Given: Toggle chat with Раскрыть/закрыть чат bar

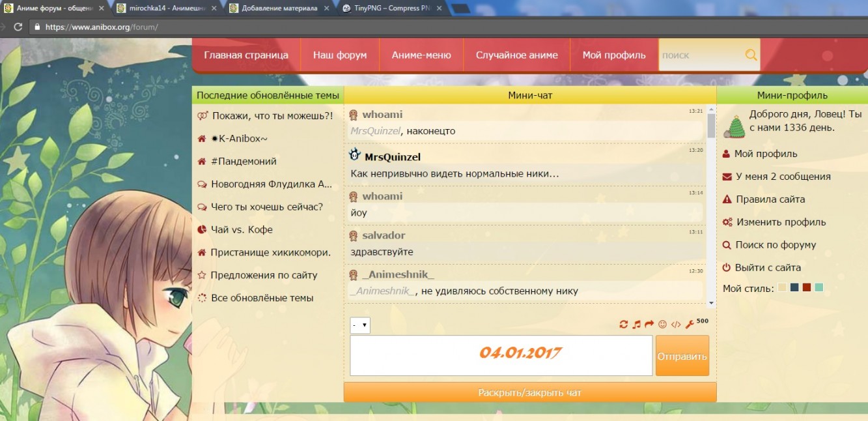Looking at the screenshot, I should (x=529, y=393).
